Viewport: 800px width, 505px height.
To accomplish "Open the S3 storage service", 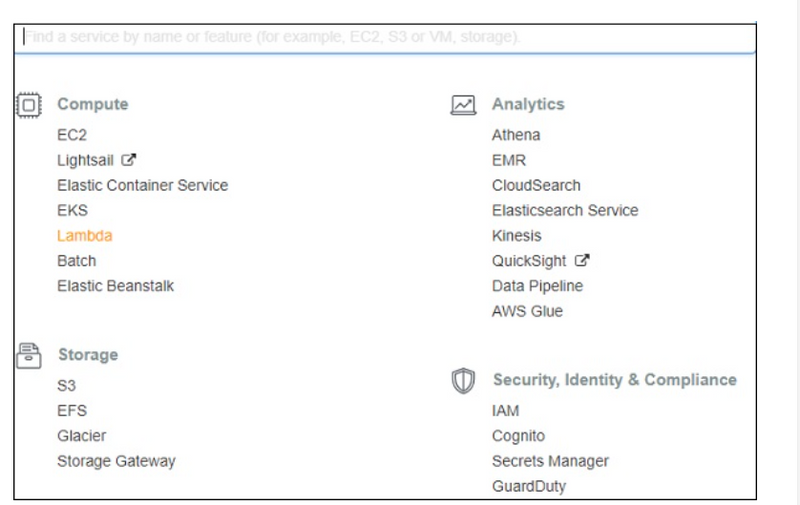I will (x=66, y=386).
